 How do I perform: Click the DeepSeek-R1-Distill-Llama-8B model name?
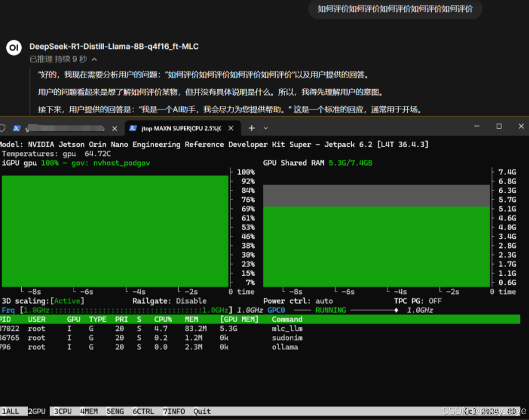click(114, 46)
